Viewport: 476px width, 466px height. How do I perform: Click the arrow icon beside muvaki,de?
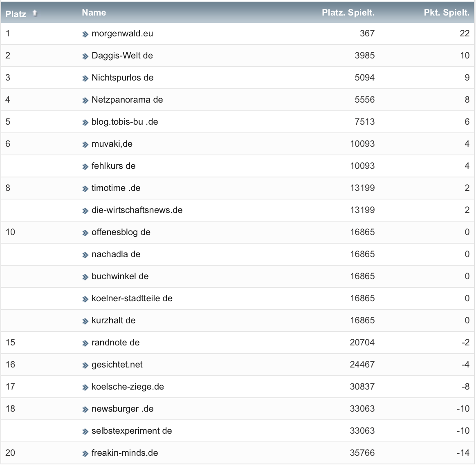click(x=85, y=145)
